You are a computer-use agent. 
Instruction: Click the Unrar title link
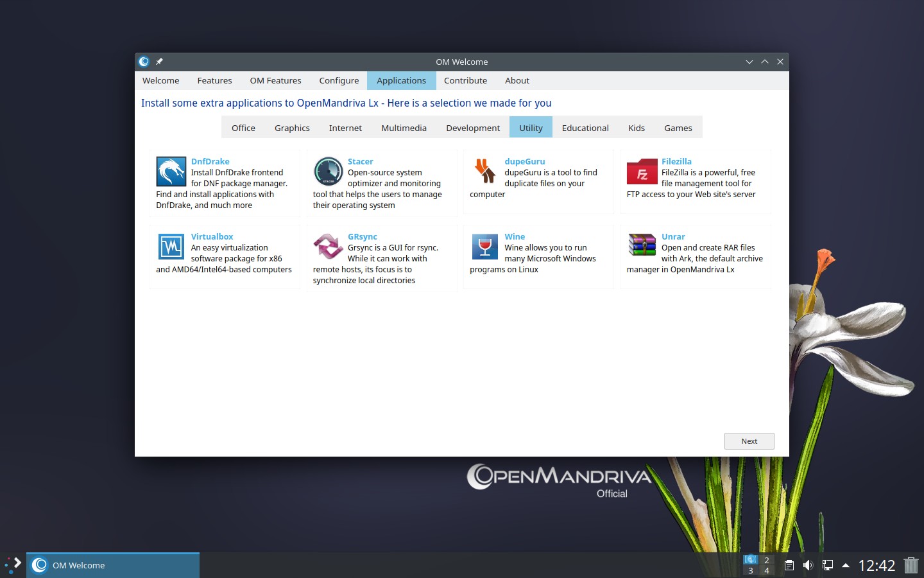click(x=673, y=237)
